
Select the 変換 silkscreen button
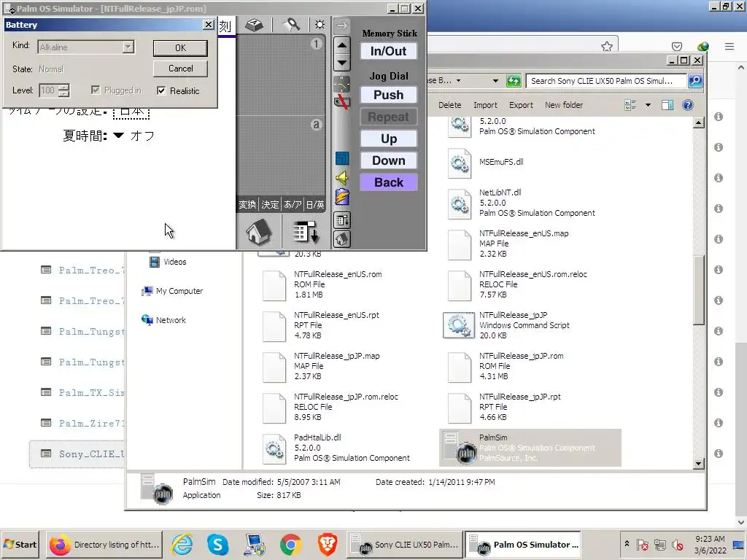point(247,205)
